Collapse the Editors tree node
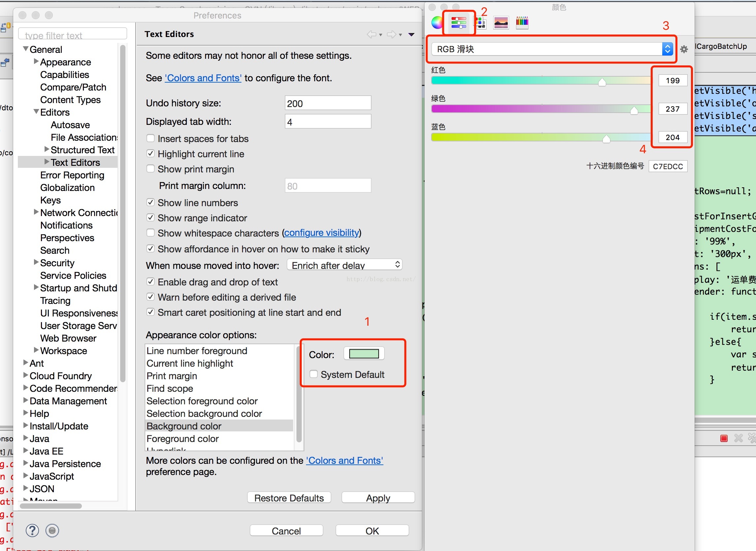Screen dimensions: 756x551 tap(36, 111)
